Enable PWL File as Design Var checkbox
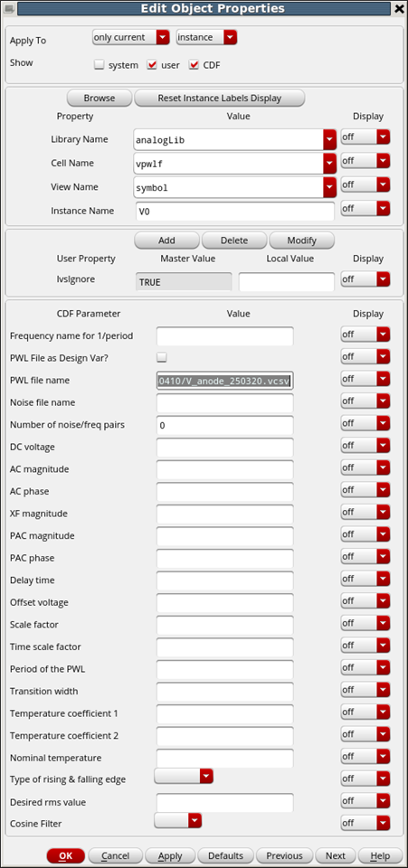The width and height of the screenshot is (408, 868). tap(162, 357)
